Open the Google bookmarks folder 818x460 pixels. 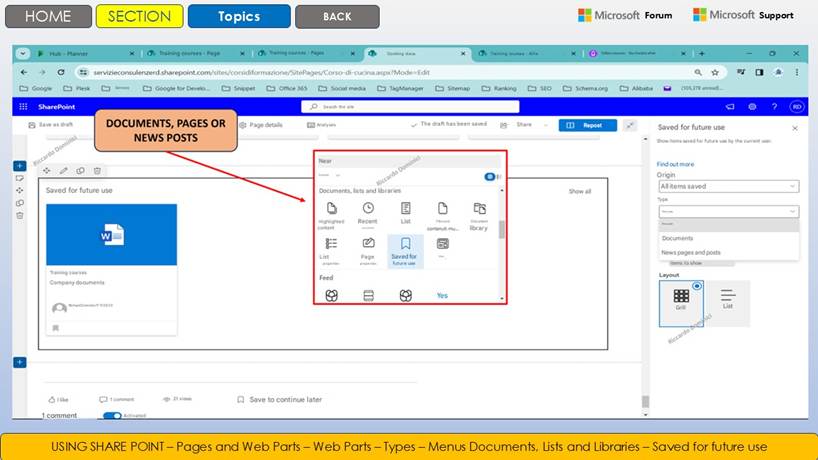36,88
